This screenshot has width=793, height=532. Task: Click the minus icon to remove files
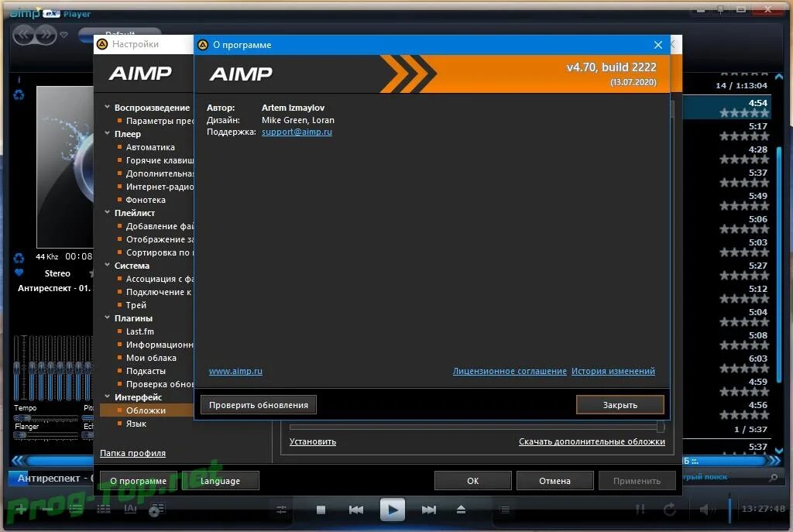(x=48, y=510)
